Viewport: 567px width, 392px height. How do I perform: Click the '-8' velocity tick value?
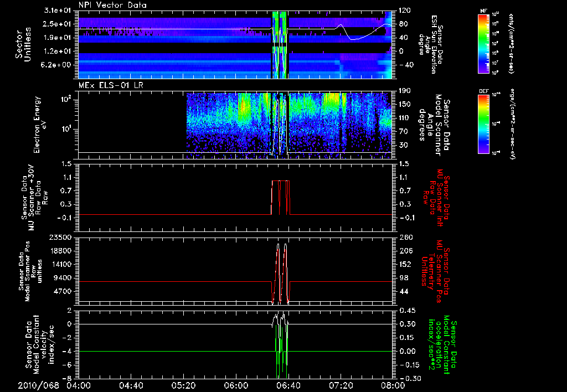(67, 379)
